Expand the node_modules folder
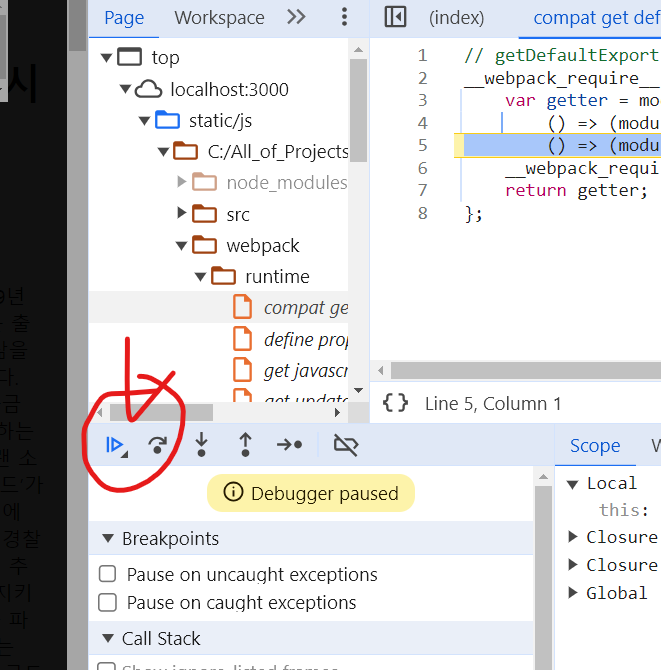Viewport: 661px width, 670px height. [182, 182]
